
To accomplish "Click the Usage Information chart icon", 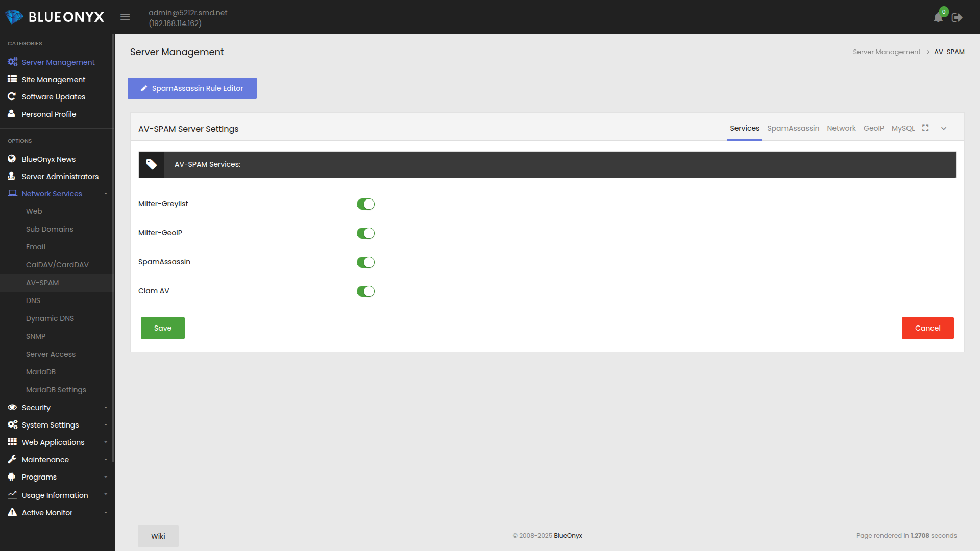I will coord(12,495).
